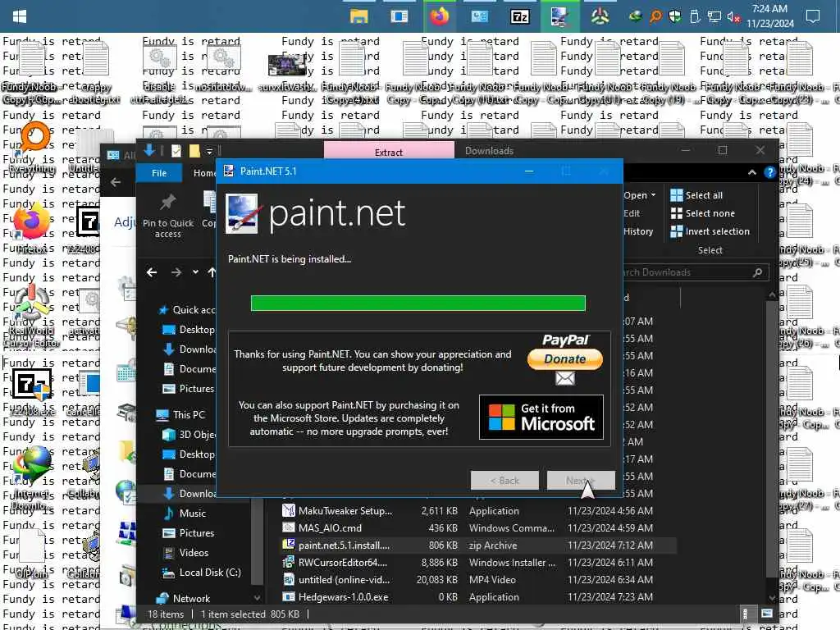This screenshot has width=840, height=630.
Task: Select Quick access in navigation pane
Action: pos(188,309)
